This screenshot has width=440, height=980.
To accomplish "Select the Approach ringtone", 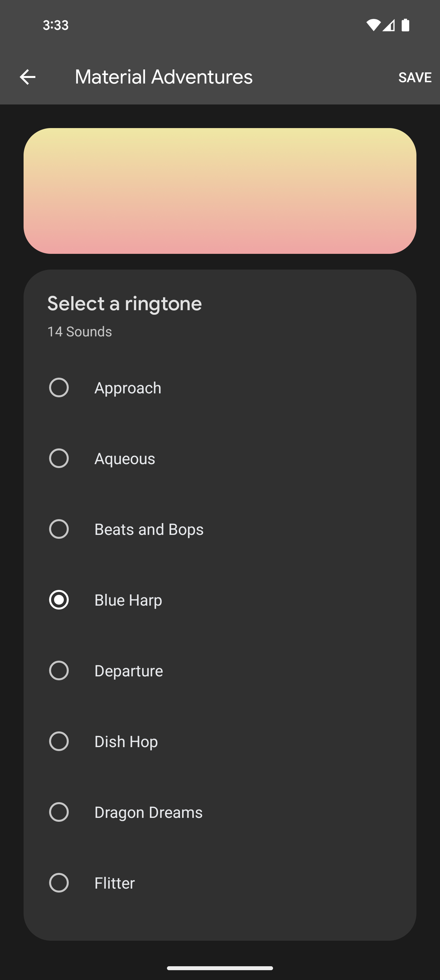I will coord(59,388).
